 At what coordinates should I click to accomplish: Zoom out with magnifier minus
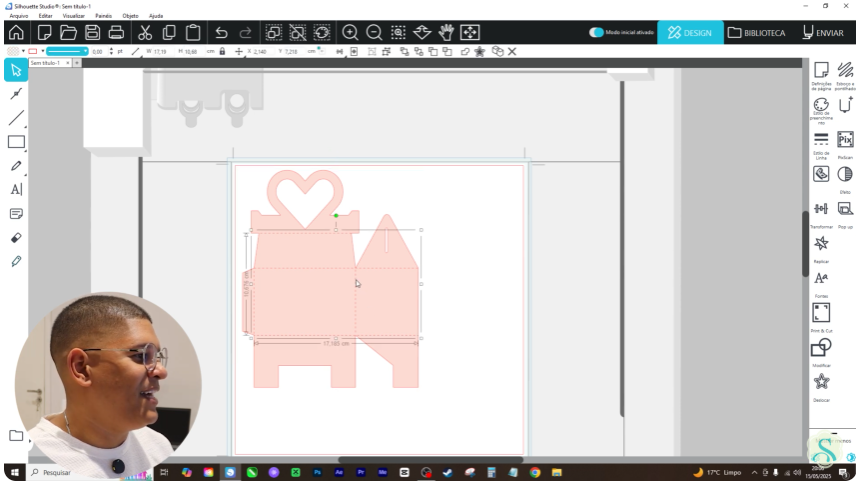coord(374,32)
